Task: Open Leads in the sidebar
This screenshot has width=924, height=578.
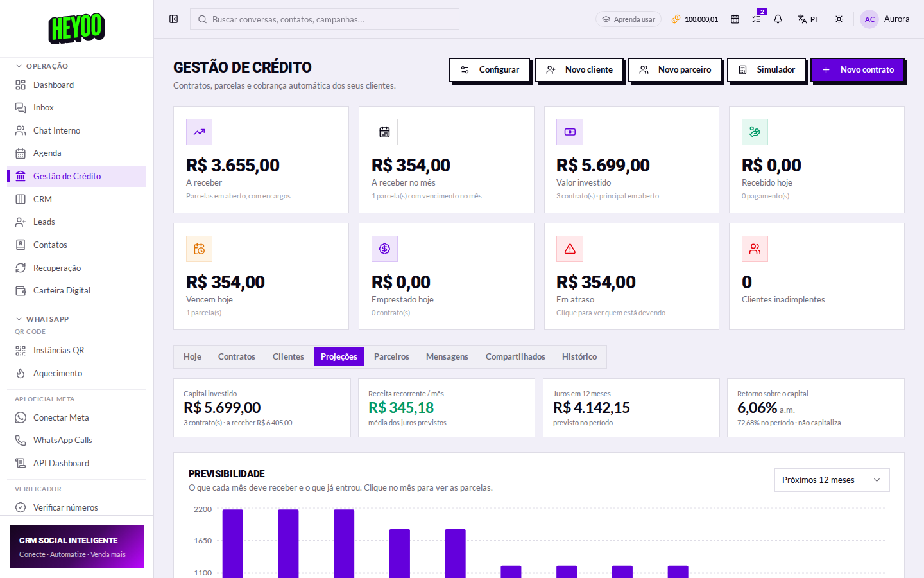Action: point(76,222)
